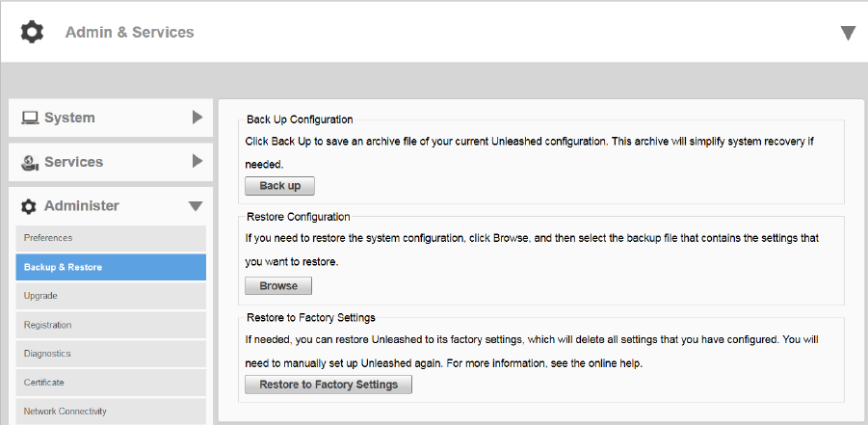Image resolution: width=868 pixels, height=425 pixels.
Task: Go to the Registration section
Action: point(47,325)
